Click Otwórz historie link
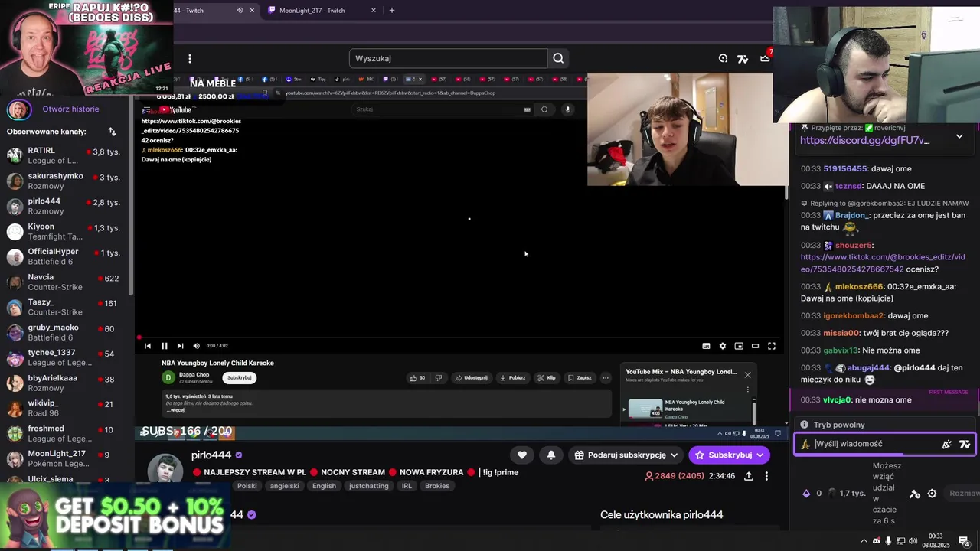 point(70,109)
